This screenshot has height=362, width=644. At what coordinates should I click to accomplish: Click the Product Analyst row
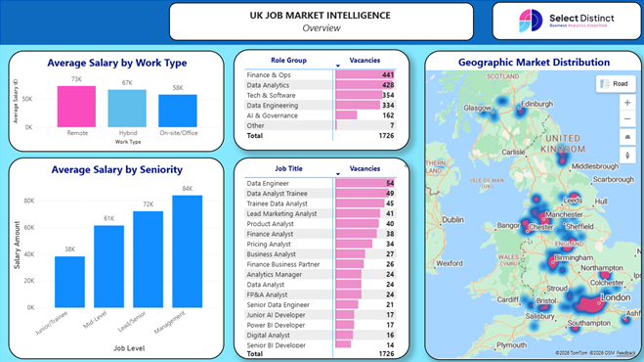pos(321,224)
